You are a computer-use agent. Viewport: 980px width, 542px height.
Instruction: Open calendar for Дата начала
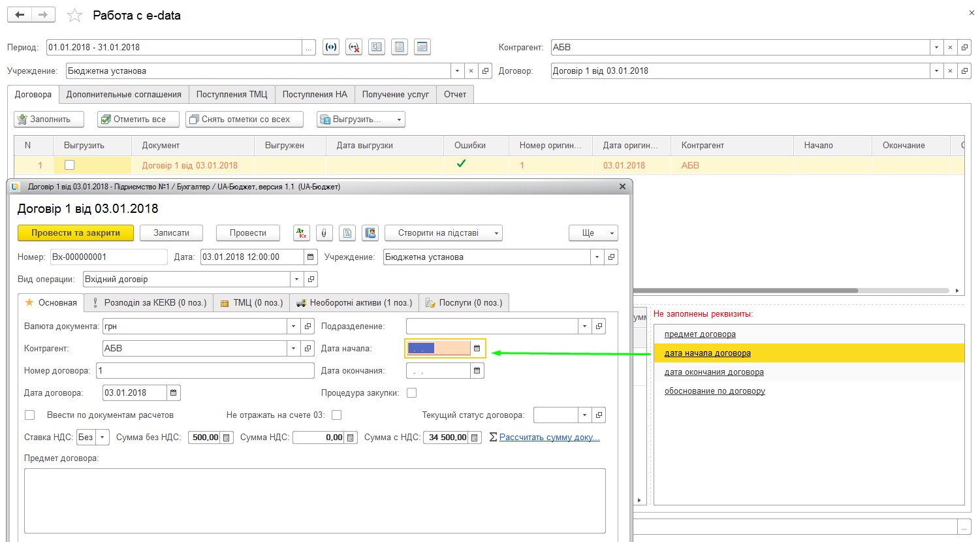(x=477, y=348)
